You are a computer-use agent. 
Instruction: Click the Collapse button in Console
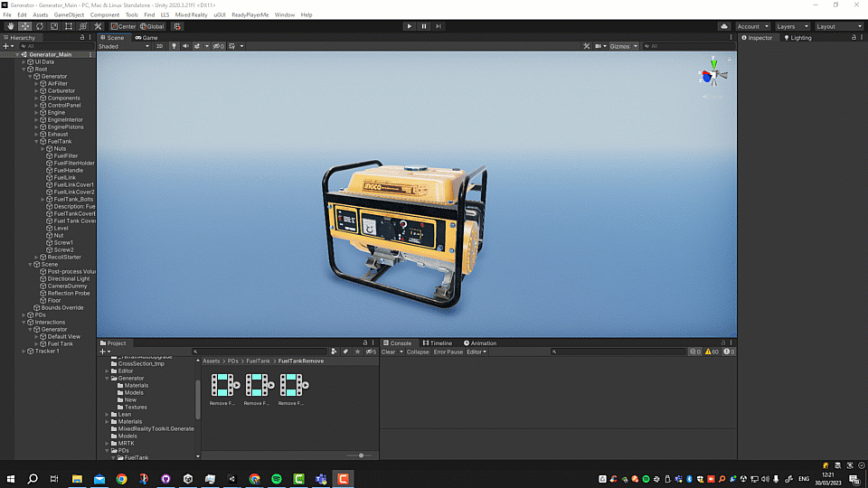(418, 352)
